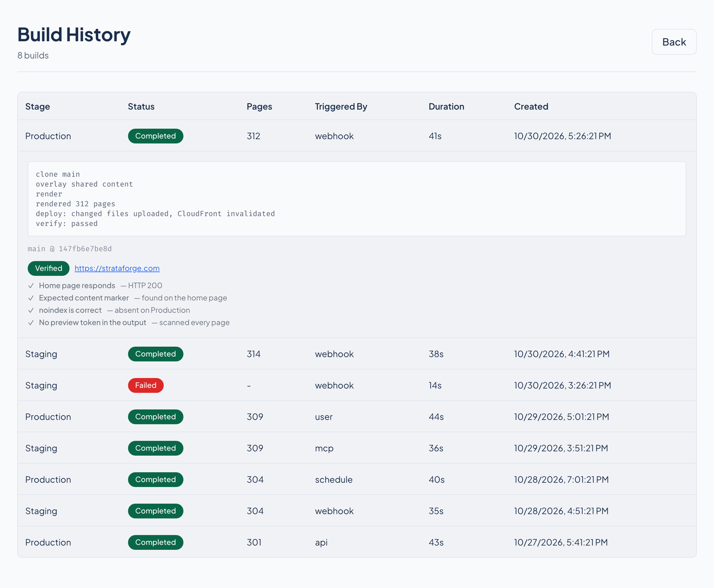The width and height of the screenshot is (714, 588).
Task: Click the log line "rendered 312 pages"
Action: 75,204
